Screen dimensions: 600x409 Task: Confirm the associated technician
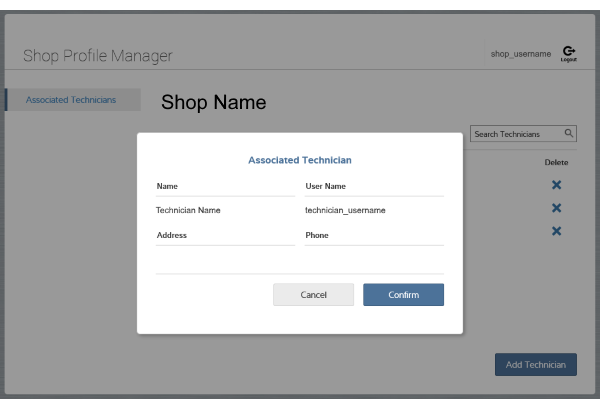403,295
